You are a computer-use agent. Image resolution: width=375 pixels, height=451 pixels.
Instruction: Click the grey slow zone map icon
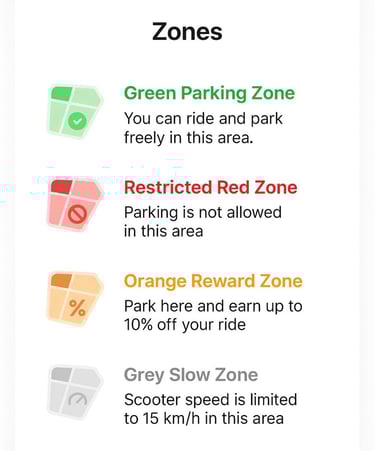75,392
